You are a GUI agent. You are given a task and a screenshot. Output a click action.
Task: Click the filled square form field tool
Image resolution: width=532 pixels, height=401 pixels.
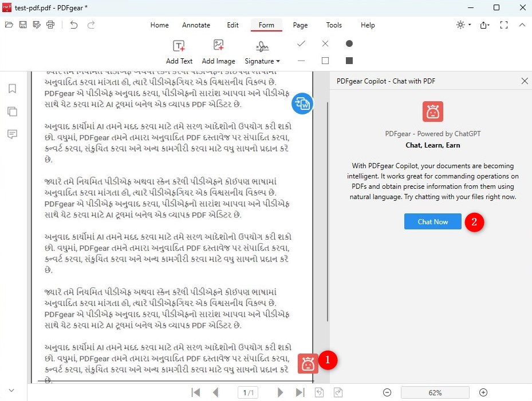349,60
